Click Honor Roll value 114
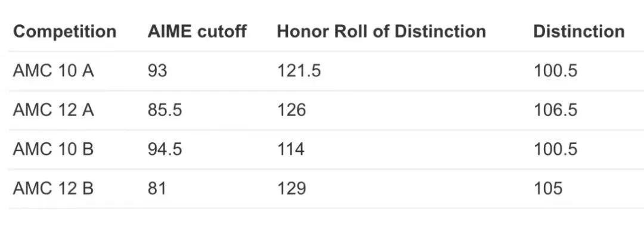 click(x=291, y=149)
